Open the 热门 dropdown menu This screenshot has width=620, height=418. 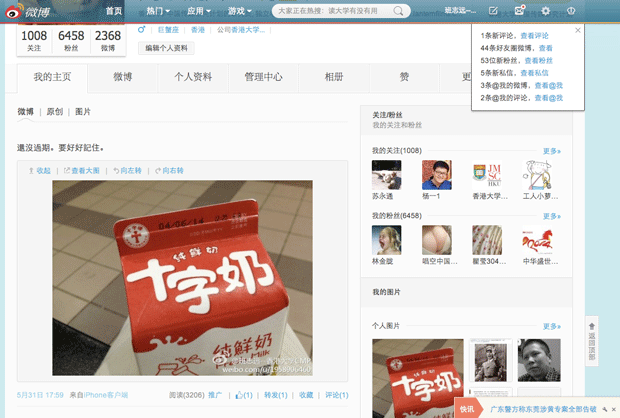coord(158,11)
